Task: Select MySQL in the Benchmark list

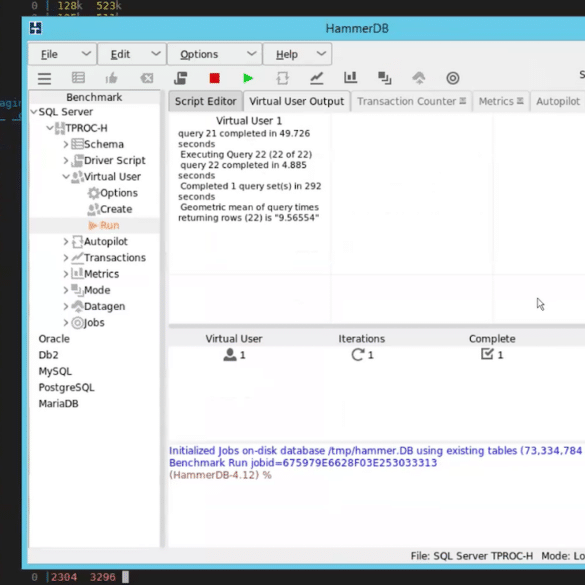Action: [x=55, y=371]
